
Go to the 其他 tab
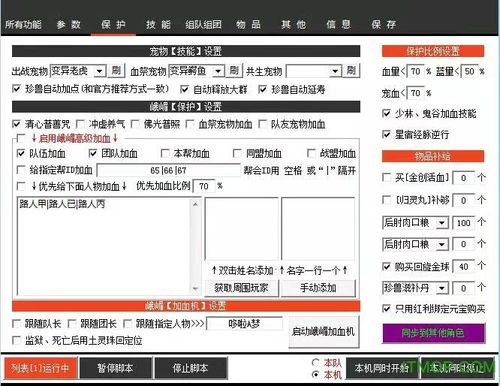click(x=293, y=24)
